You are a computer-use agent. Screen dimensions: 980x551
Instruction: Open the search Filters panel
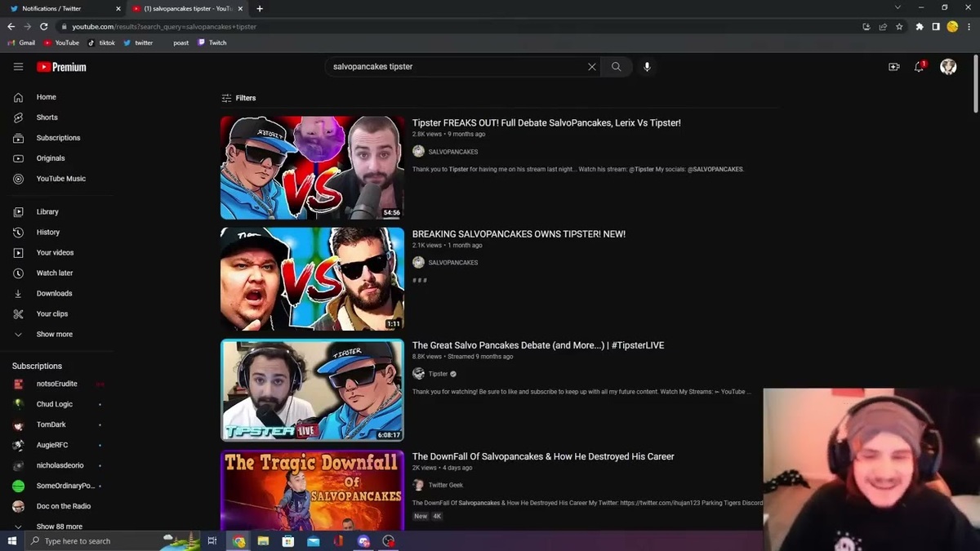[238, 97]
